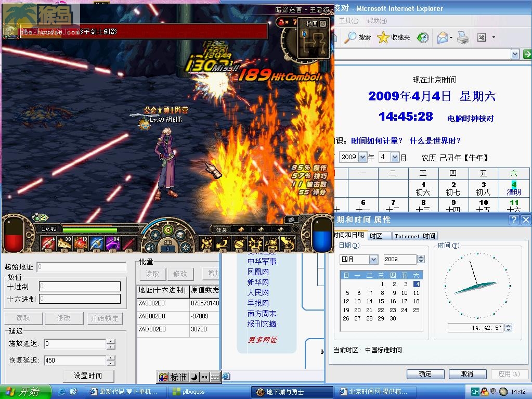This screenshot has height=399, width=532.
Task: Click the IE mail envelope toolbar icon
Action: coord(443,37)
